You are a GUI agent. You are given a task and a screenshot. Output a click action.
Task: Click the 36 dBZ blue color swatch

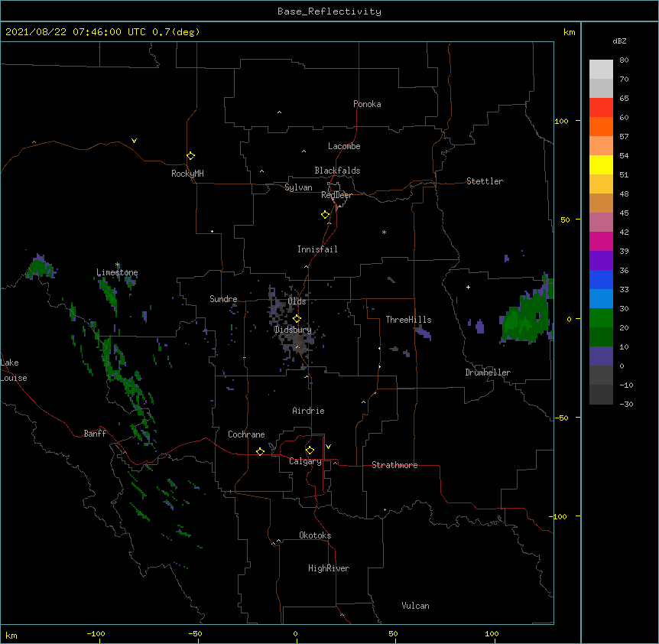coord(601,279)
